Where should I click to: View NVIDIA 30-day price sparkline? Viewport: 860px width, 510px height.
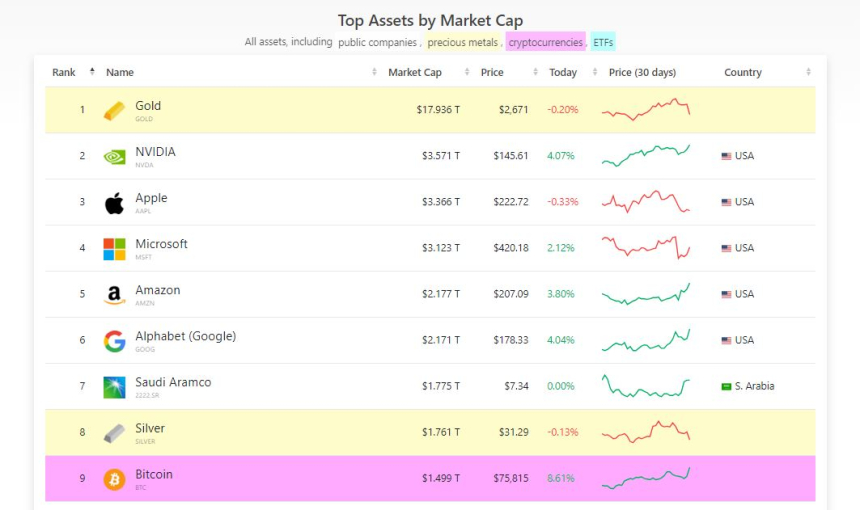coord(646,156)
